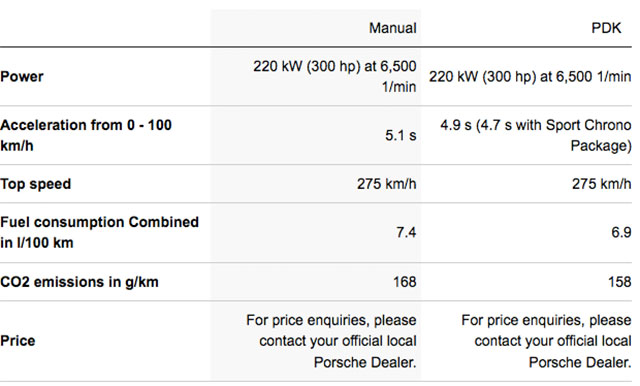Screen dimensions: 640x386
Task: Click the PDK power value 220 kW
Action: click(x=530, y=77)
